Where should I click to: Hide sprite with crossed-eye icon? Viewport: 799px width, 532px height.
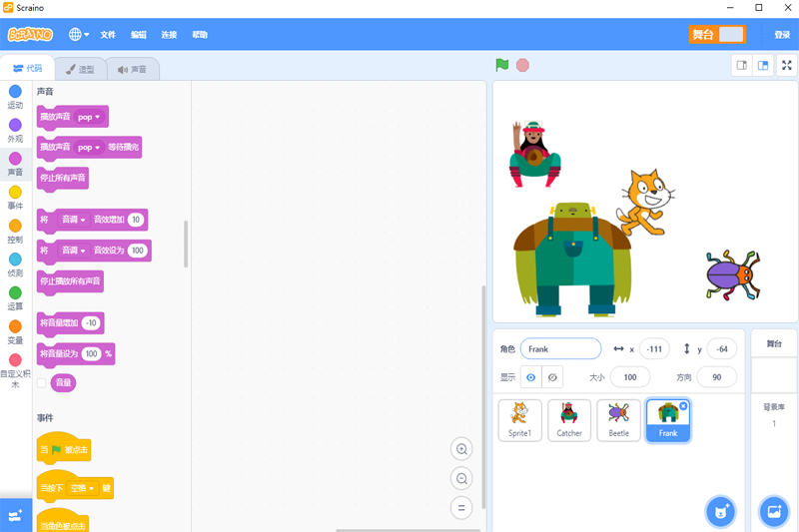click(552, 377)
